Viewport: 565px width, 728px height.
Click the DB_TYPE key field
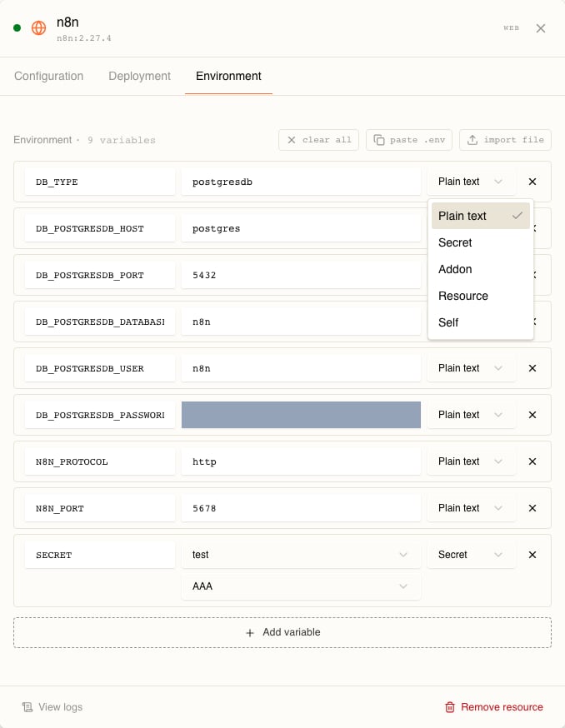click(x=100, y=182)
